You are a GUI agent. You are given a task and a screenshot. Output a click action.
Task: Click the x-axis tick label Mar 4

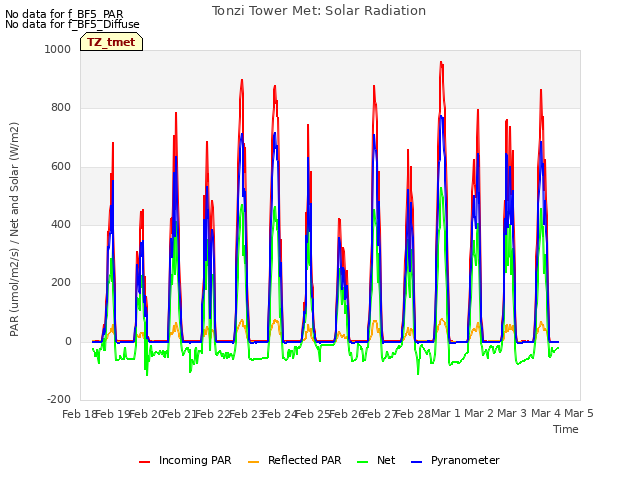(x=546, y=413)
